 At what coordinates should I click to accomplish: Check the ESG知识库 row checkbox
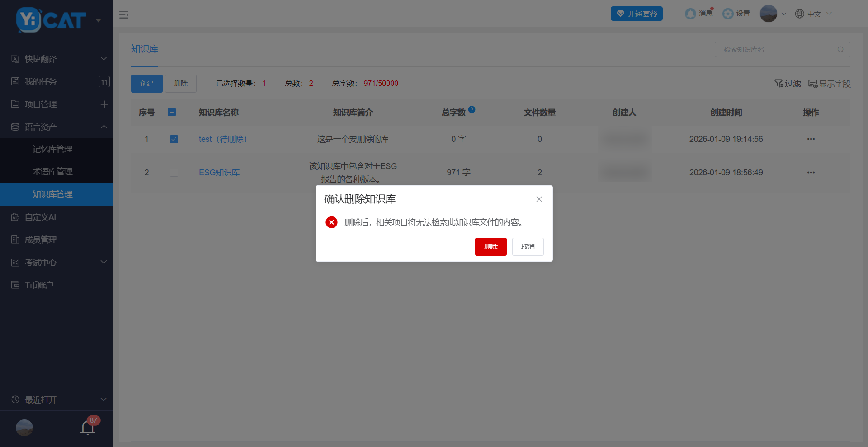[x=174, y=173]
